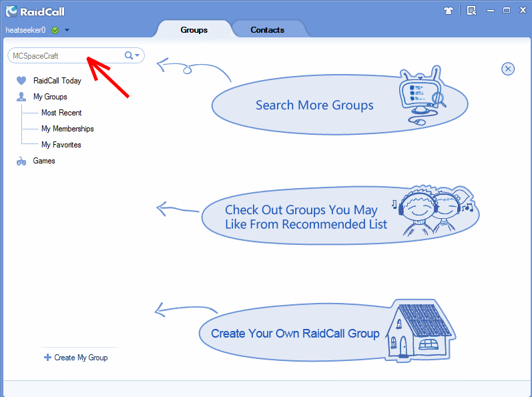Open the status dropdown arrow beside heatseeker0
This screenshot has height=397, width=532.
pos(67,30)
